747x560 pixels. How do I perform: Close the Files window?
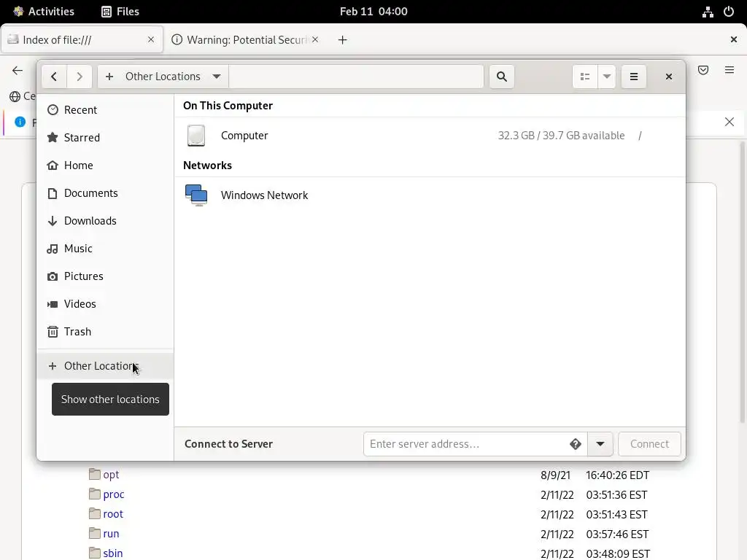click(668, 77)
